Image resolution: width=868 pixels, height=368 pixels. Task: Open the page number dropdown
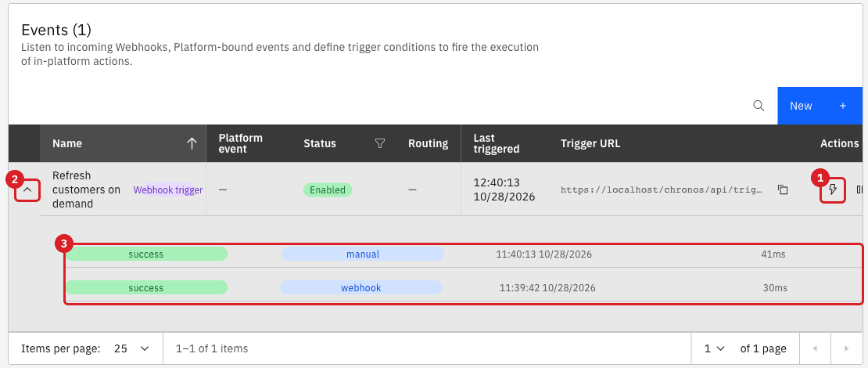tap(715, 348)
